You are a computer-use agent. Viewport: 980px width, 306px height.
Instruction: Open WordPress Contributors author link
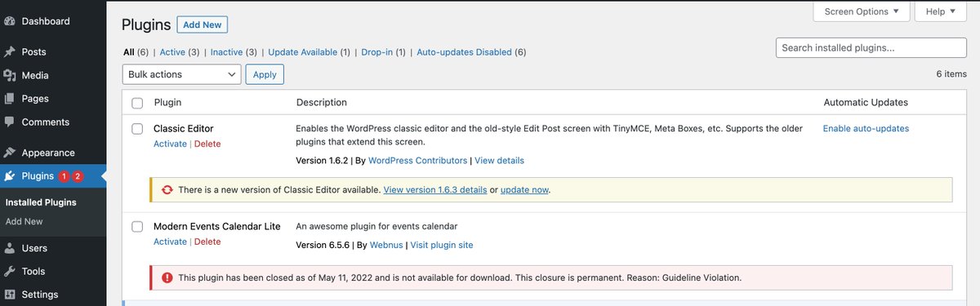416,161
